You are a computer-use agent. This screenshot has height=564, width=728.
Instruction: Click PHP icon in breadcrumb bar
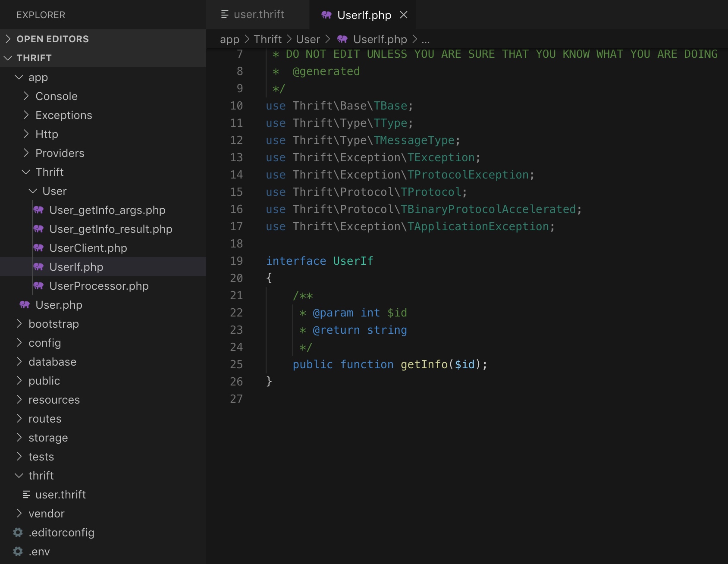click(x=342, y=39)
